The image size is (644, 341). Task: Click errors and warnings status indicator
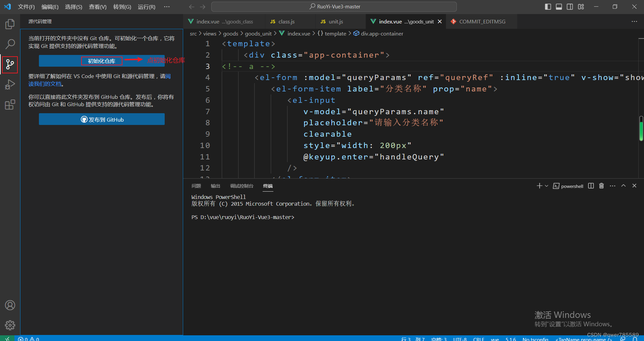29,339
